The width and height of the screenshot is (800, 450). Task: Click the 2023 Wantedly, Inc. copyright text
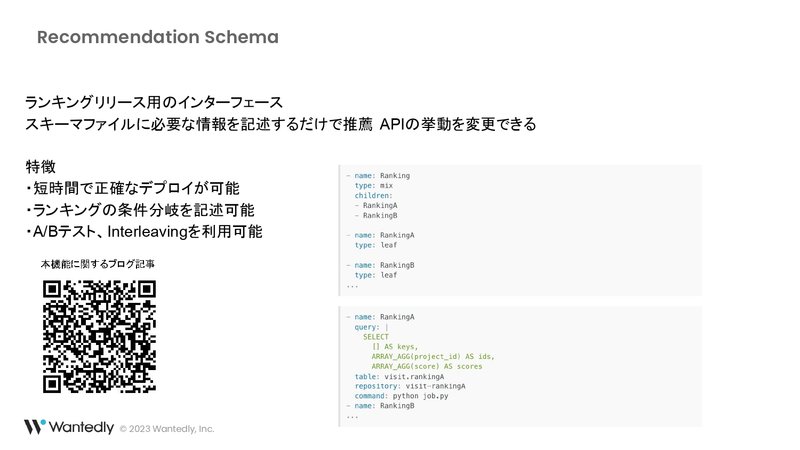click(167, 429)
